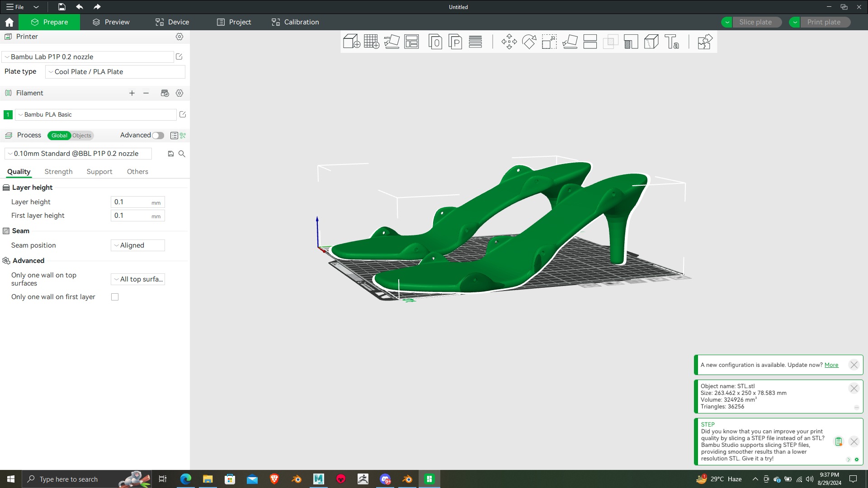Click the Split to parts icon
Image resolution: width=868 pixels, height=488 pixels.
[x=455, y=42]
